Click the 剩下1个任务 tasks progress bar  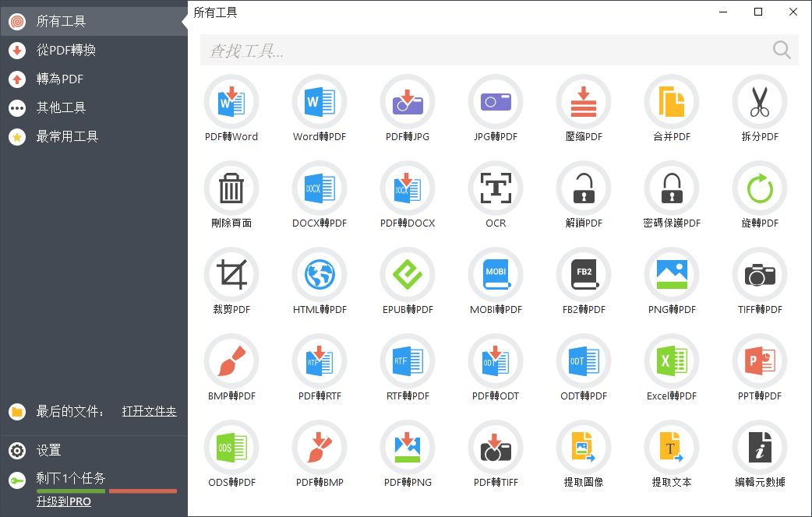click(x=107, y=491)
